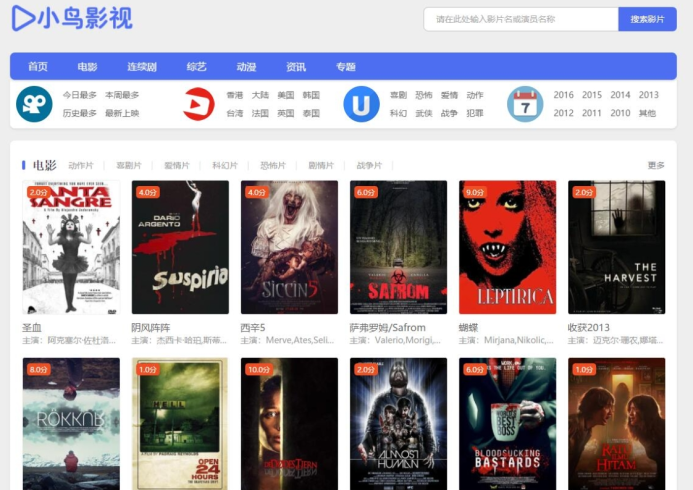693x490 pixels.
Task: Switch to the 恐怖片 category tab
Action: tap(273, 165)
